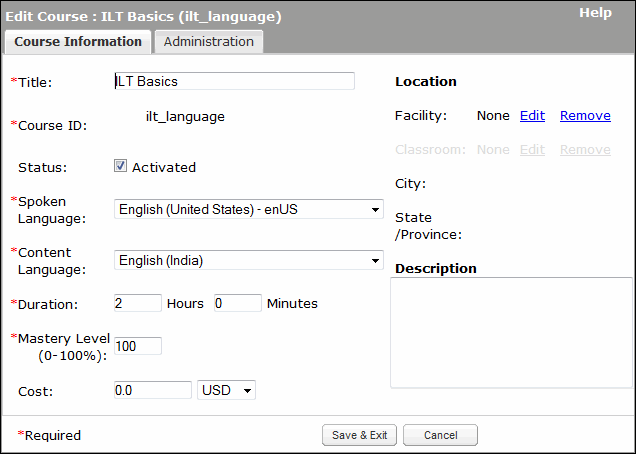
Task: Expand the Spoken Language dropdown
Action: [248, 209]
